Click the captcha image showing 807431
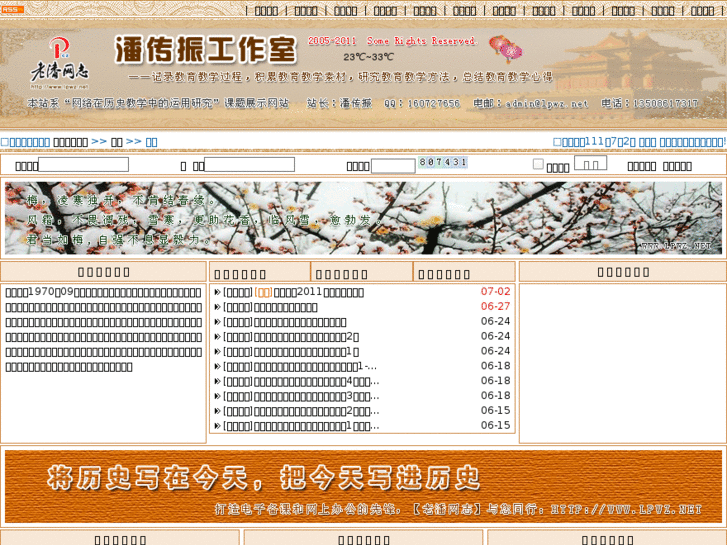The image size is (727, 545). pos(443,162)
